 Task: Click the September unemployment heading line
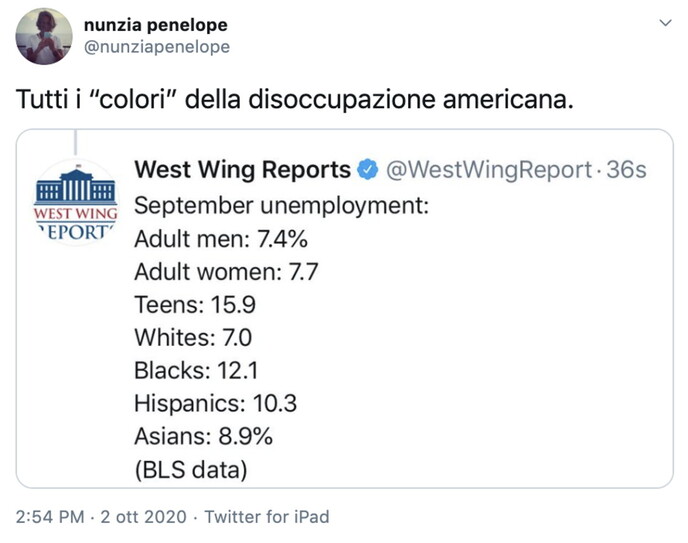coord(281,207)
